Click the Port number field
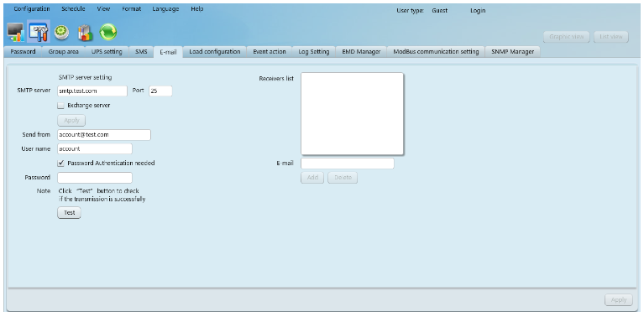 point(160,91)
